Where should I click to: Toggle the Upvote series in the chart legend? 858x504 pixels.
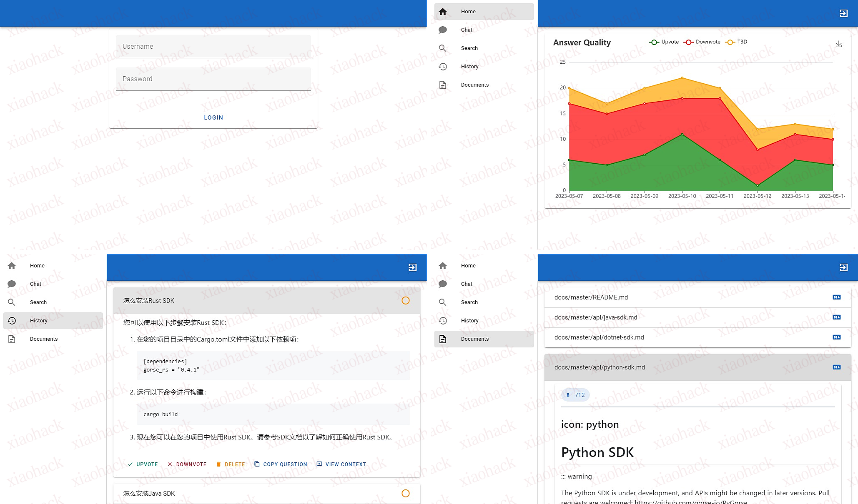[x=664, y=42]
